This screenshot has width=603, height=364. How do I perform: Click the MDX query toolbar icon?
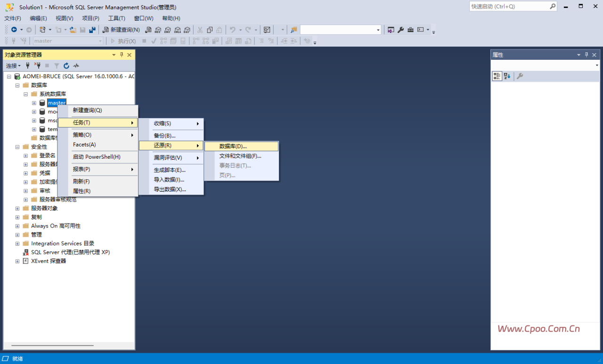pos(157,30)
